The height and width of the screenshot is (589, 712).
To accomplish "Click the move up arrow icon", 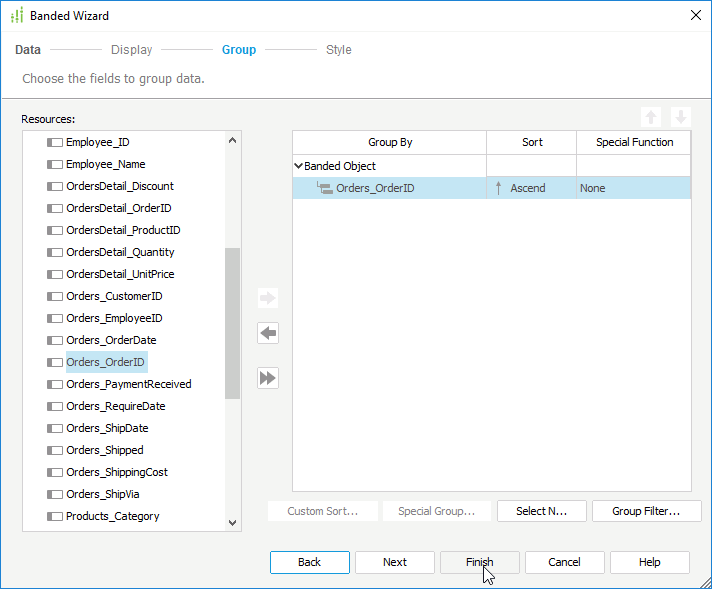I will [x=652, y=117].
